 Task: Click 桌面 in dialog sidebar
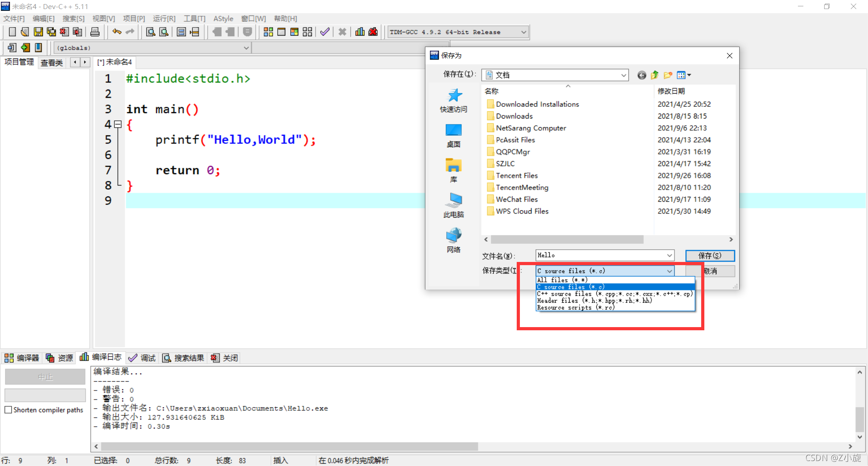(453, 136)
